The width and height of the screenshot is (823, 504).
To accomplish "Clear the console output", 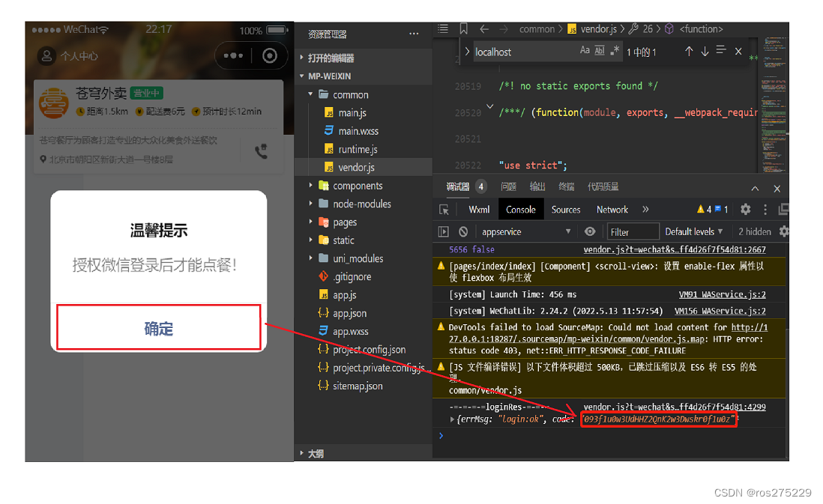I will tap(463, 231).
